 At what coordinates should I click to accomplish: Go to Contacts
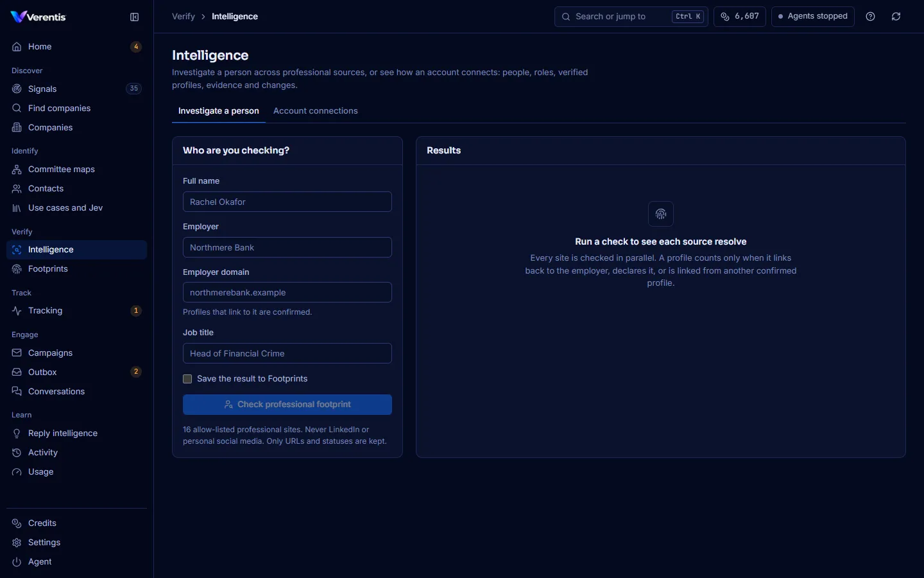tap(76, 188)
